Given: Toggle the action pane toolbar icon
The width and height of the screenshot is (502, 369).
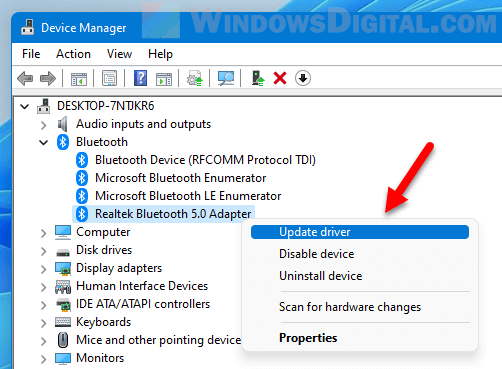Looking at the screenshot, I should click(x=164, y=79).
